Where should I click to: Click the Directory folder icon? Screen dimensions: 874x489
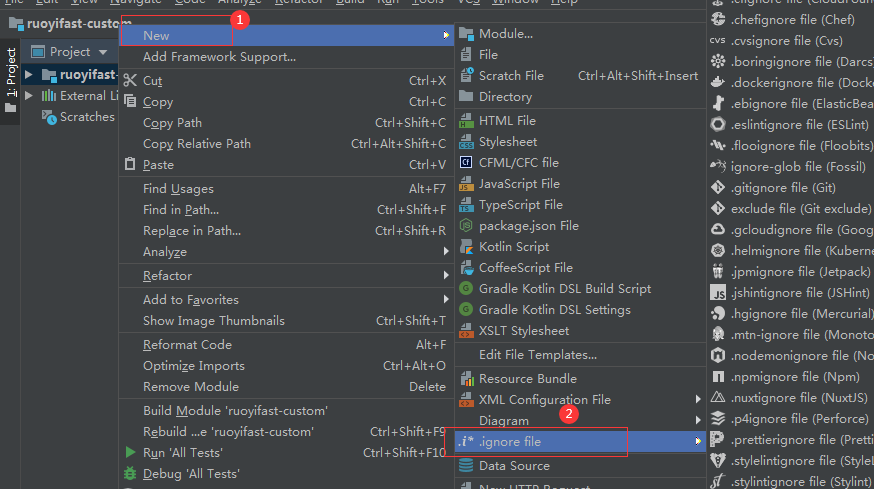[x=466, y=96]
